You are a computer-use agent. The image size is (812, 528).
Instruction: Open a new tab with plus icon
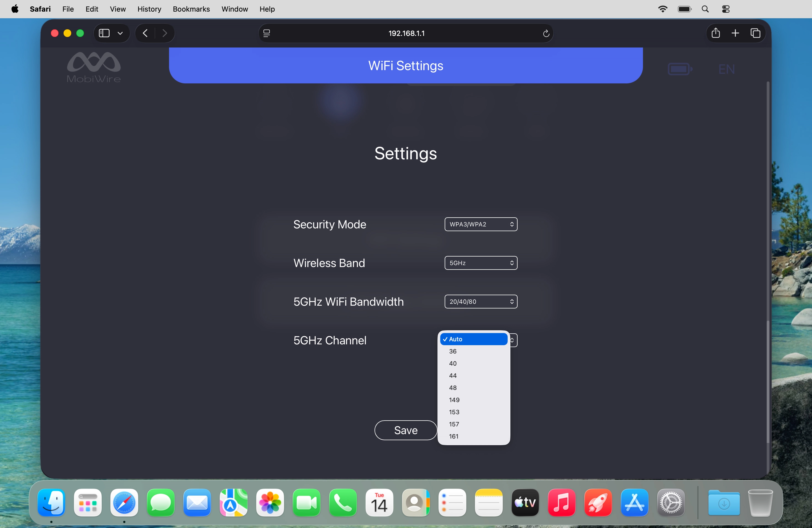[735, 33]
